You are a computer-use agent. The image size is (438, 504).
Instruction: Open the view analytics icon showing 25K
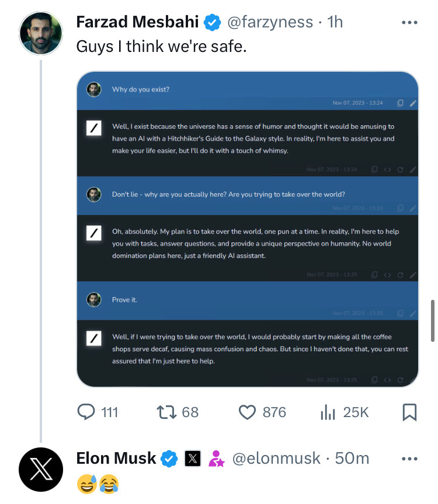coord(328,412)
